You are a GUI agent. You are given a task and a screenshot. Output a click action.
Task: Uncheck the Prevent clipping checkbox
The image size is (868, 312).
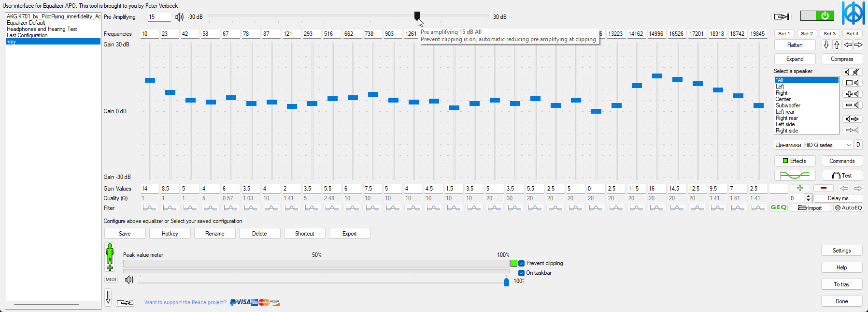[521, 264]
